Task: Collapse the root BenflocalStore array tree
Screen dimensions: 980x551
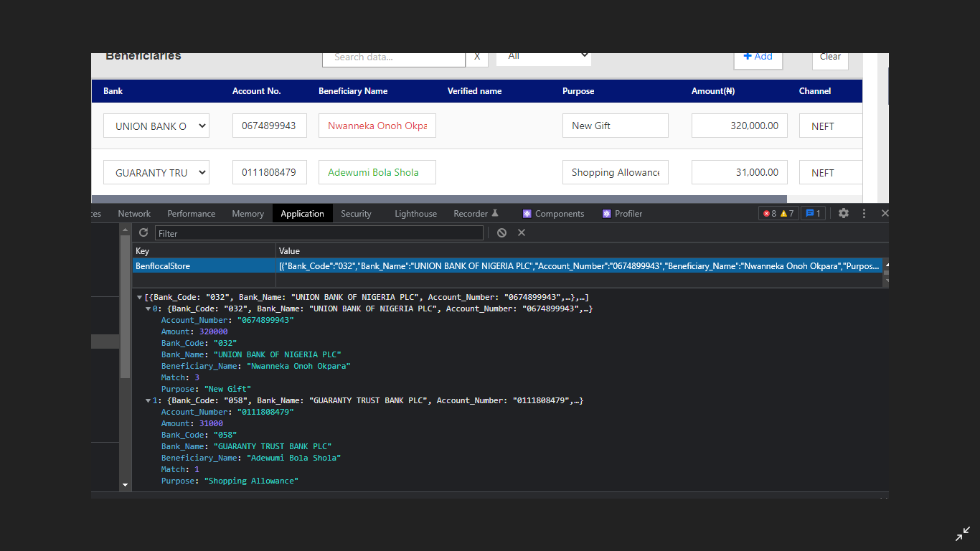Action: coord(140,296)
